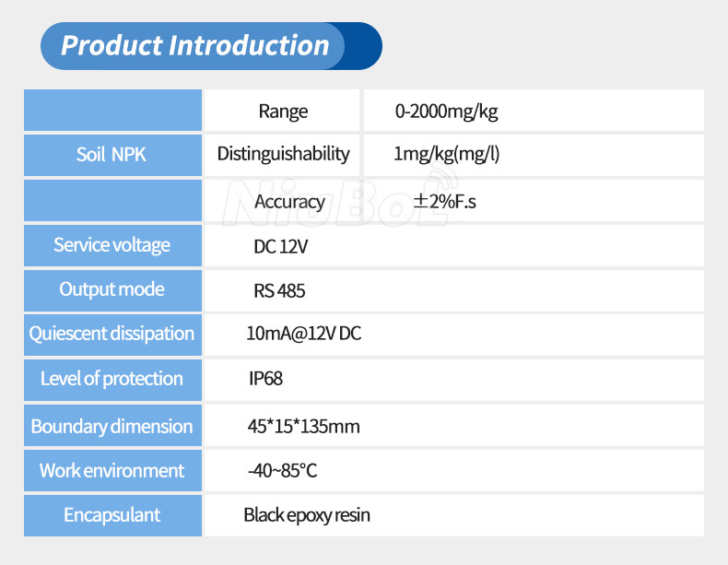Select the Soil NPK label cell
The image size is (728, 565).
(112, 155)
